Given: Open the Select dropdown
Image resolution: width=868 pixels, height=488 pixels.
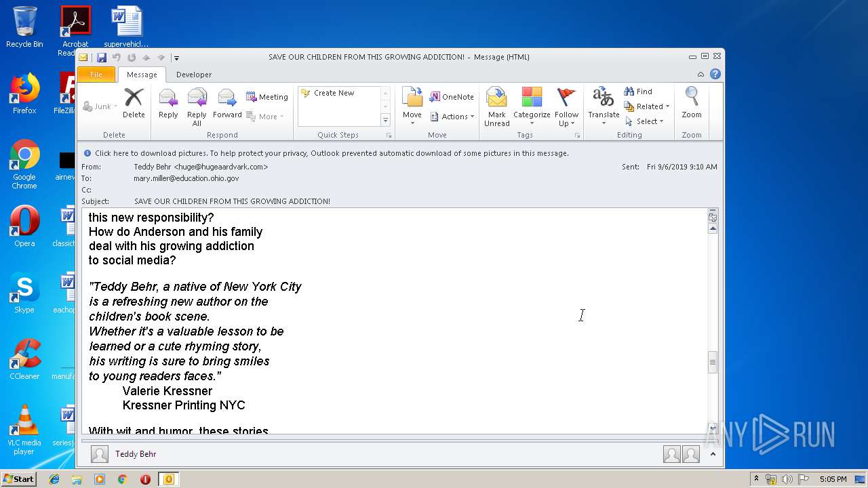Looking at the screenshot, I should (644, 121).
